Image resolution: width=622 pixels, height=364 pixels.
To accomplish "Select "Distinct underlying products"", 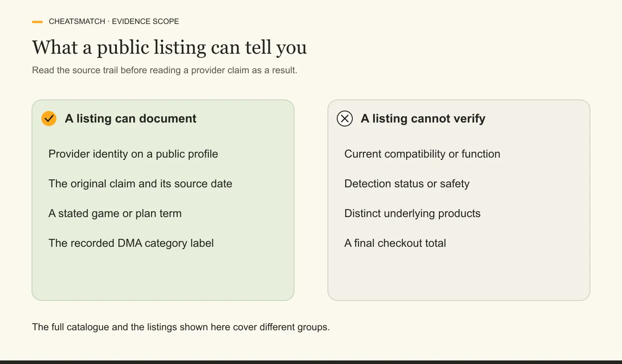I will 413,214.
